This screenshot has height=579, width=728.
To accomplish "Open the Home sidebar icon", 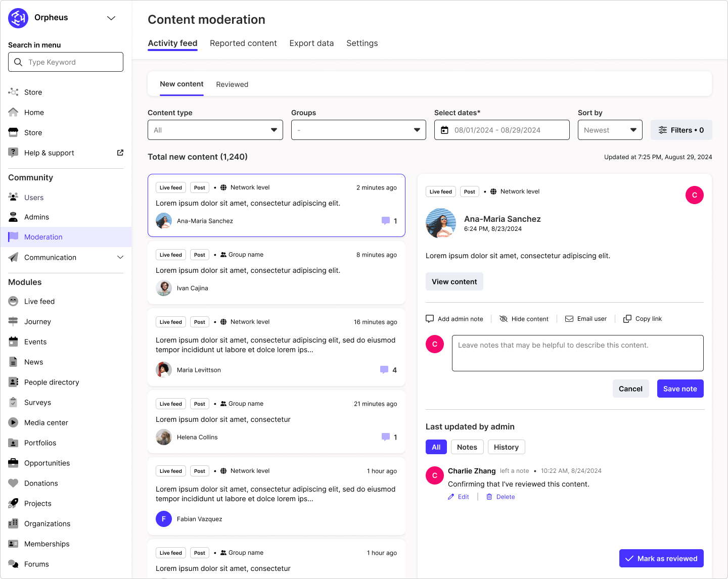I will (x=13, y=112).
